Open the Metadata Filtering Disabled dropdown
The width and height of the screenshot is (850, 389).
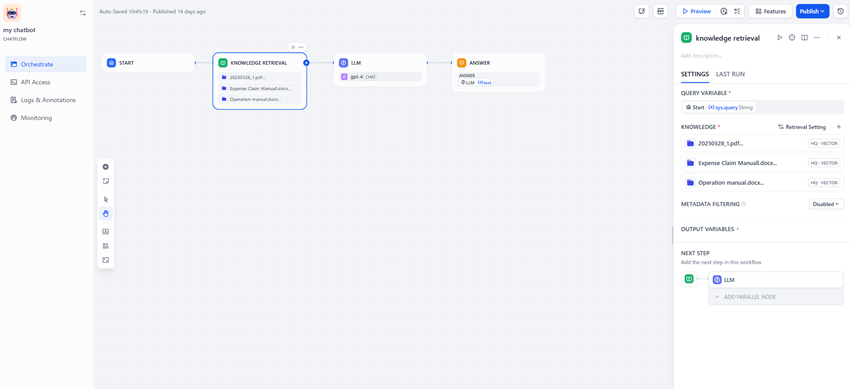click(826, 204)
